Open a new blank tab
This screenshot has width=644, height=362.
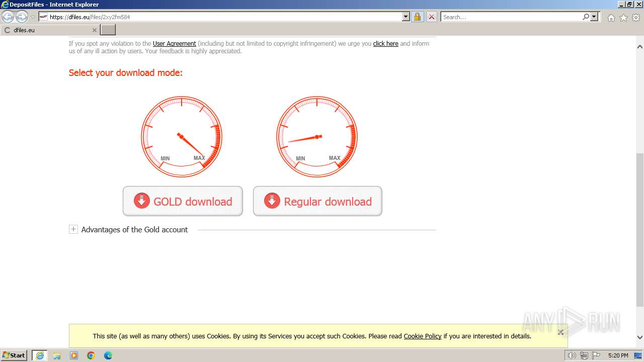[x=108, y=30]
